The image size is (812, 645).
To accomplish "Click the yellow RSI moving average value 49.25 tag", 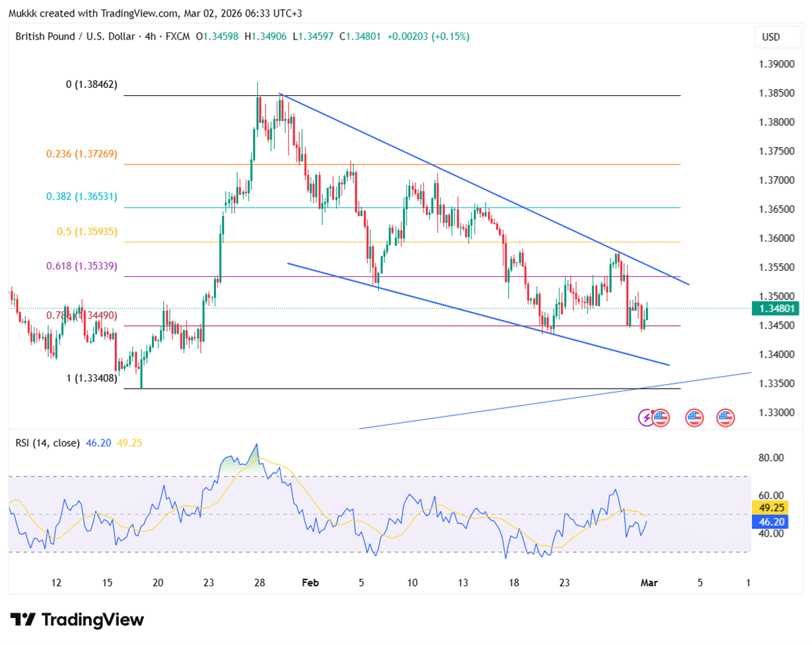I will pyautogui.click(x=770, y=508).
